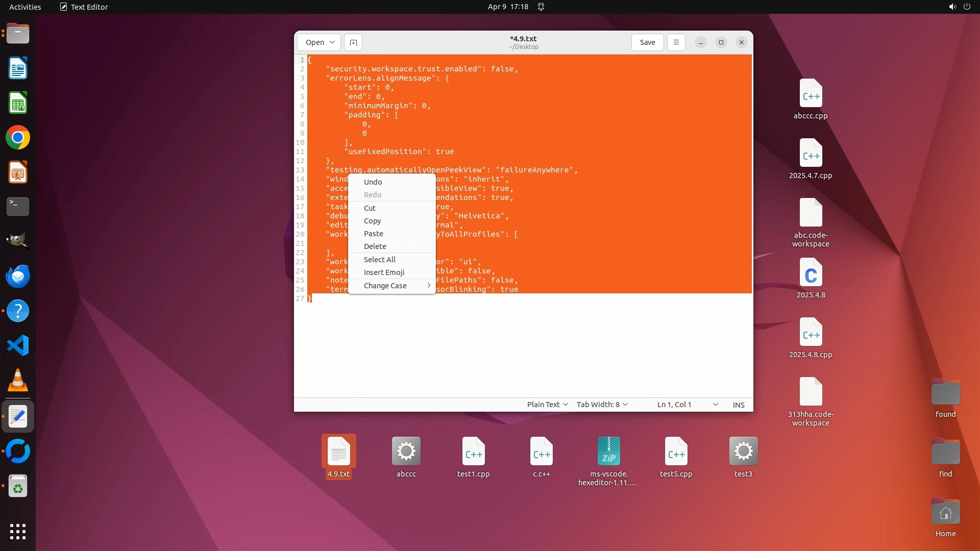Launch VLC media player from the dock
The image size is (980, 551).
click(x=18, y=381)
